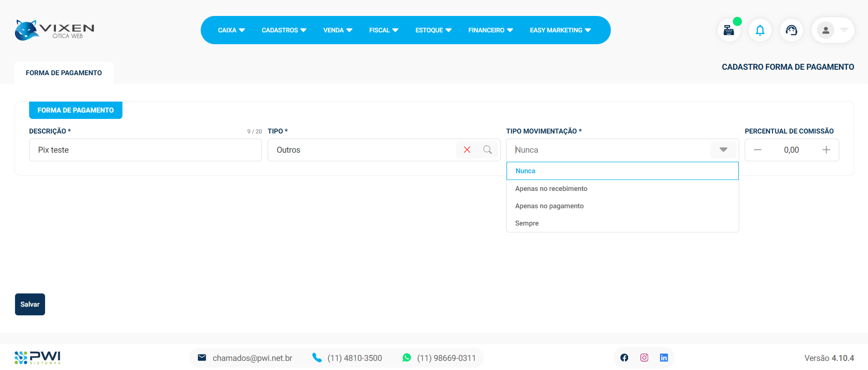Collapse the Tipo Movimentação dropdown arrow
868x370 pixels.
point(723,150)
